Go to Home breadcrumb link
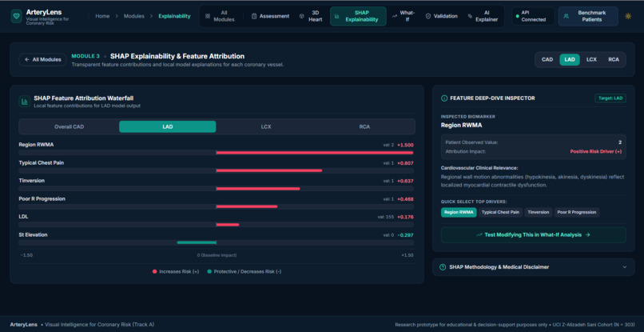This screenshot has width=644, height=332. [x=102, y=17]
